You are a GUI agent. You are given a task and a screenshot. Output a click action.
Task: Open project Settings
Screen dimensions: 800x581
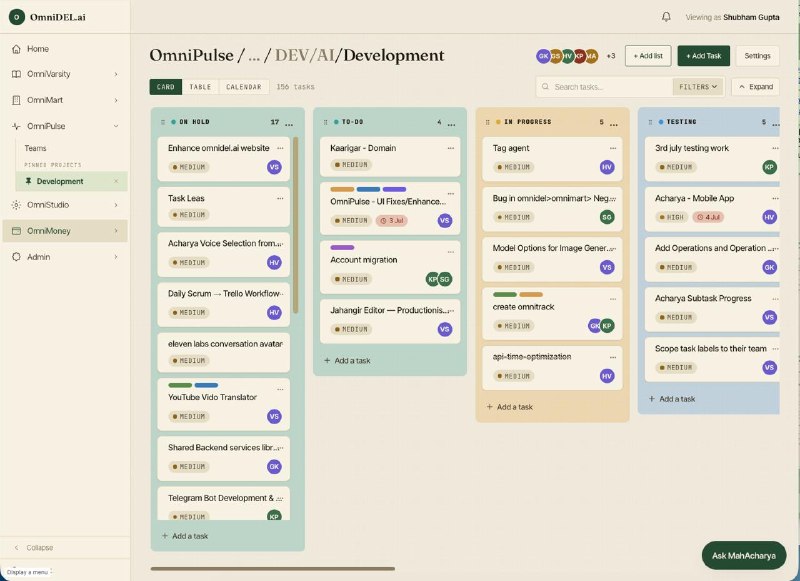[757, 56]
